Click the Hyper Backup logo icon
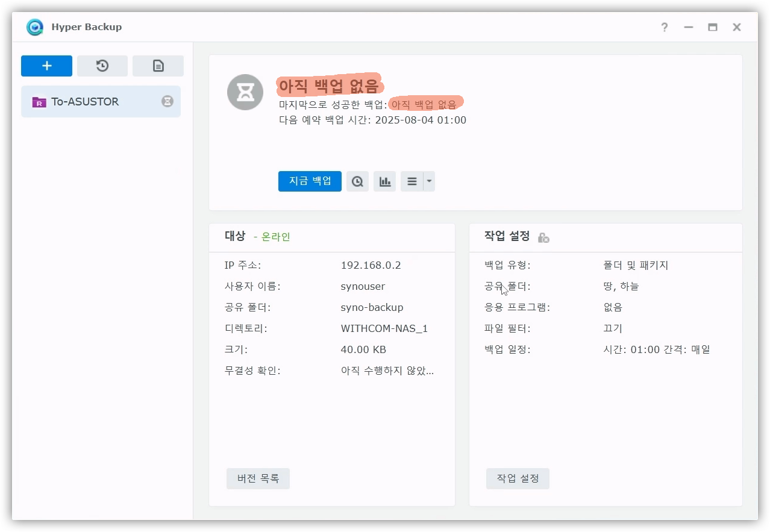Image resolution: width=770 pixels, height=532 pixels. click(35, 27)
